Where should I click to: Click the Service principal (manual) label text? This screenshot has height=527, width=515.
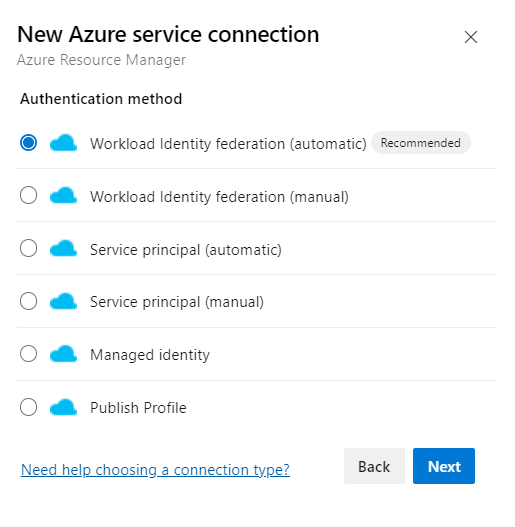(177, 302)
